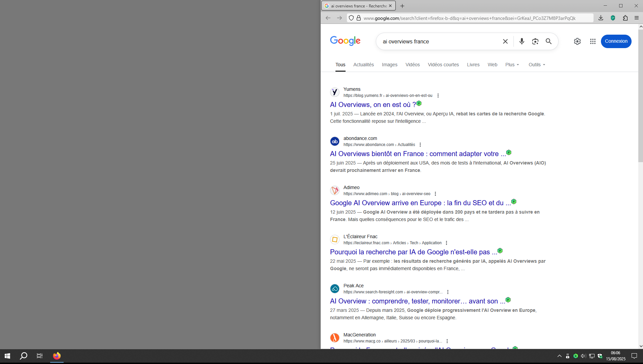This screenshot has height=364, width=643.
Task: Open more options for MacGeneration result
Action: pyautogui.click(x=447, y=341)
